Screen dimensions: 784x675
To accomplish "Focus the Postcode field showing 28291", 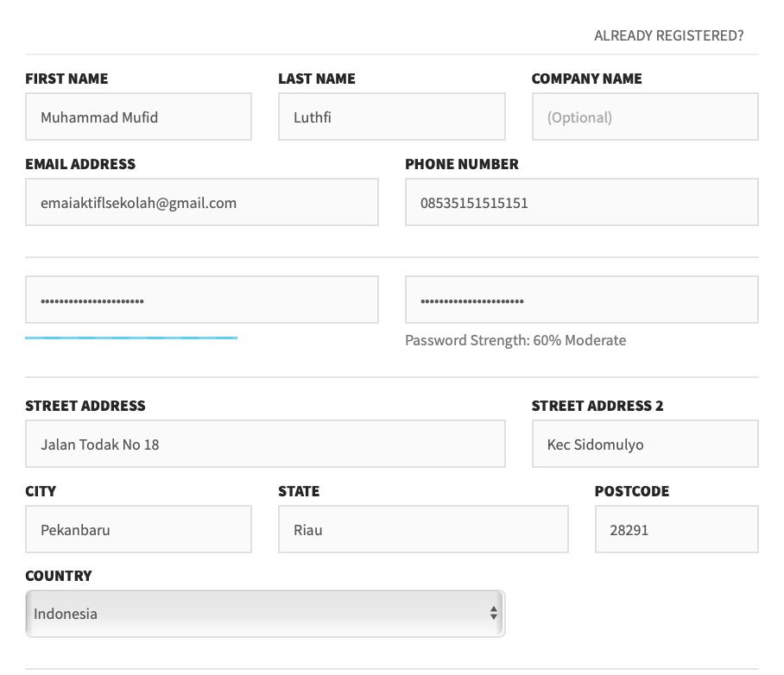I will pyautogui.click(x=676, y=529).
